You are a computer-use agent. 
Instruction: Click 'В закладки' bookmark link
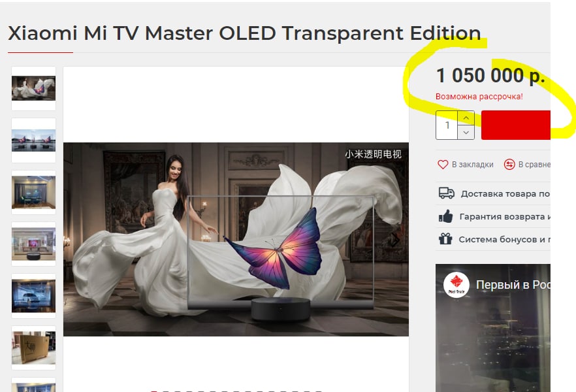coord(472,165)
